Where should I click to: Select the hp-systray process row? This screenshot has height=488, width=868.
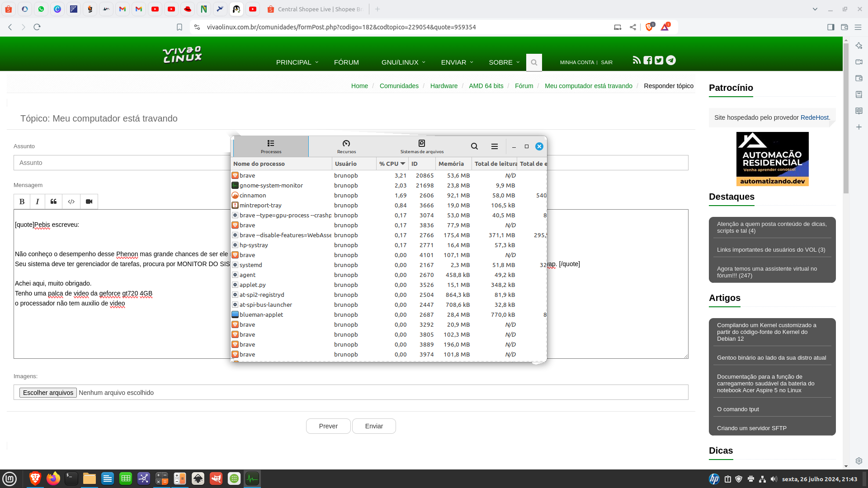389,245
